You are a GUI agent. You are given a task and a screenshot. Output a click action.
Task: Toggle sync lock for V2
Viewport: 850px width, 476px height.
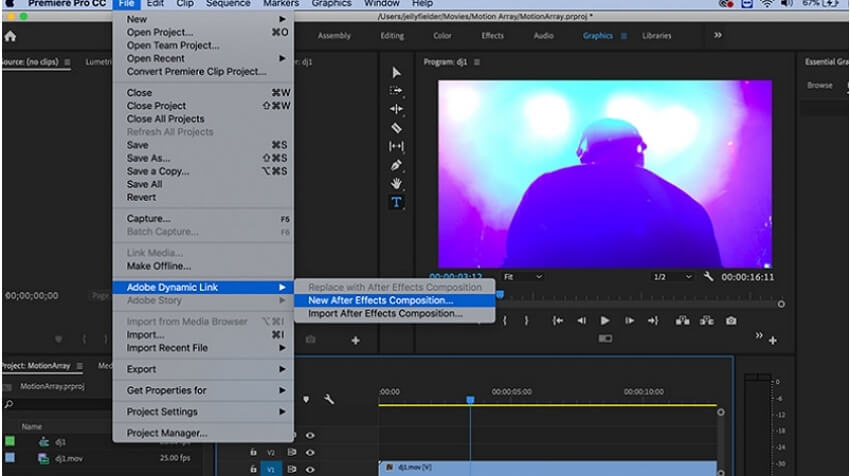tap(292, 452)
